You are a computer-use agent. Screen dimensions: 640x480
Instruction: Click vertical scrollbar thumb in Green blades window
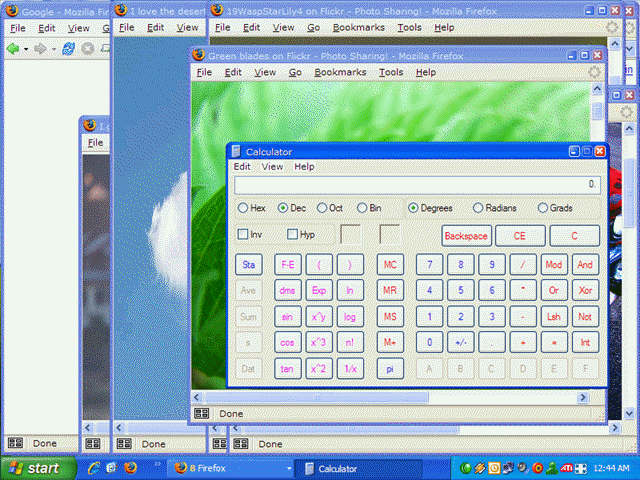[597, 111]
